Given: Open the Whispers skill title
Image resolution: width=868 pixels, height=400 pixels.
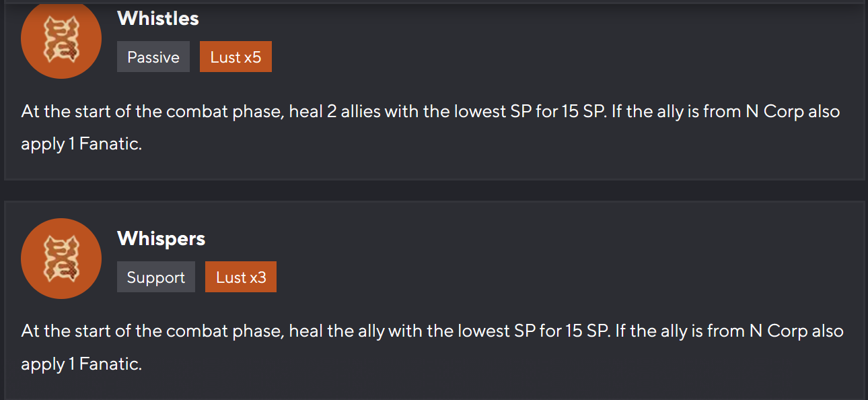Looking at the screenshot, I should [x=161, y=238].
